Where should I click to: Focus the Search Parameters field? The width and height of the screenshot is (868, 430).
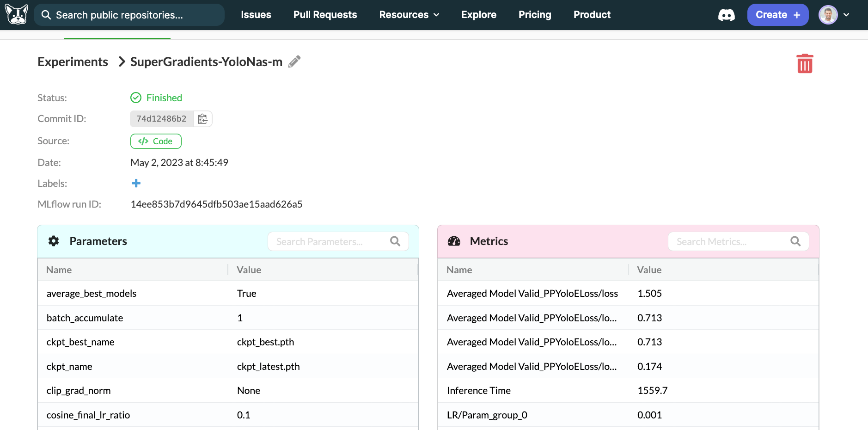tap(338, 241)
